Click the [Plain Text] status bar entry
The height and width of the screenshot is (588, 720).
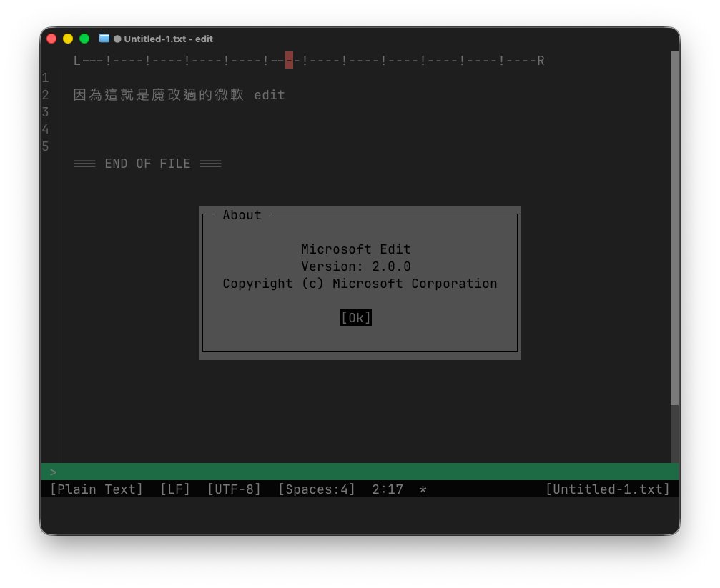97,489
